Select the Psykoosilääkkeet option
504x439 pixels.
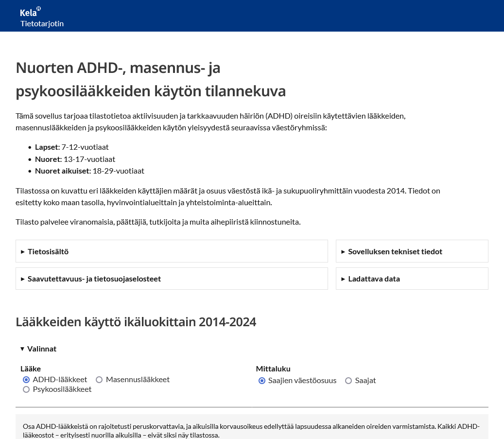pyautogui.click(x=27, y=389)
